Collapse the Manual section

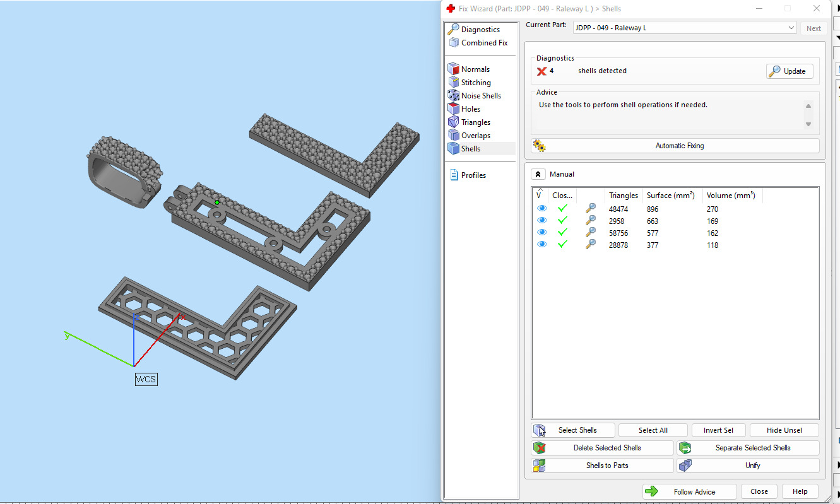[x=538, y=174]
